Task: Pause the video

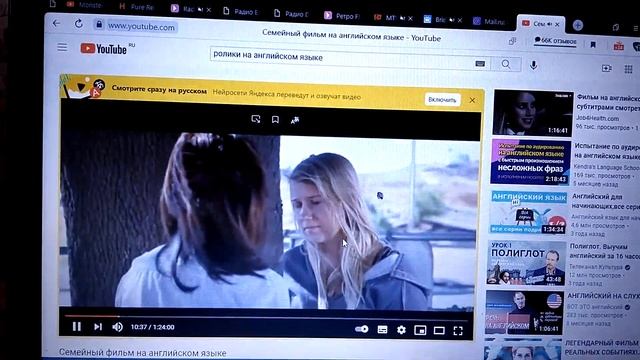Action: pos(76,327)
